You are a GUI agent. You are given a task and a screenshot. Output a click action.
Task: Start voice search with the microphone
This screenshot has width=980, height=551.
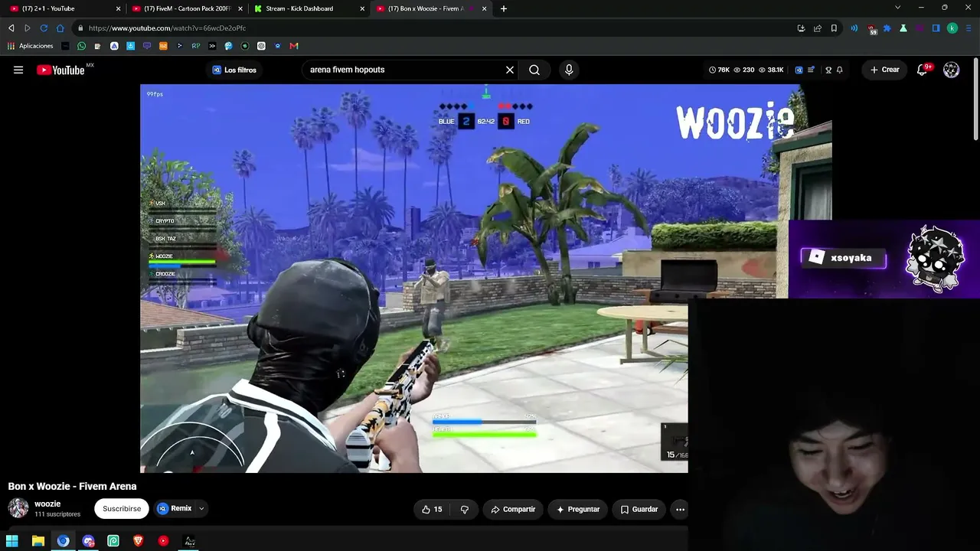click(569, 70)
